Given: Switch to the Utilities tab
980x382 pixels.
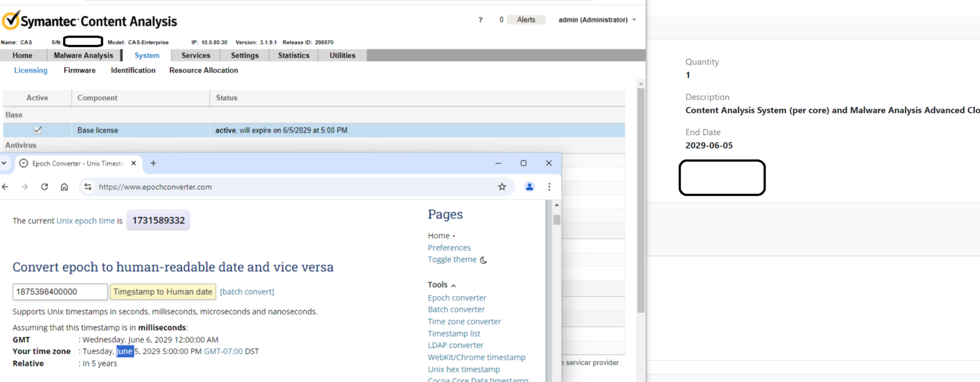Looking at the screenshot, I should coord(343,55).
